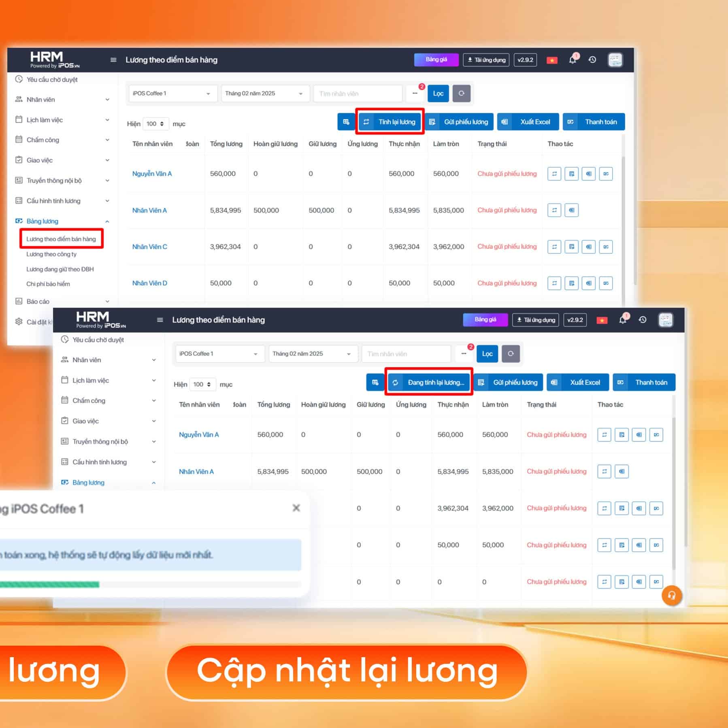Image resolution: width=728 pixels, height=728 pixels.
Task: Close the iPOS Coffee 1 progress dialog
Action: click(296, 508)
